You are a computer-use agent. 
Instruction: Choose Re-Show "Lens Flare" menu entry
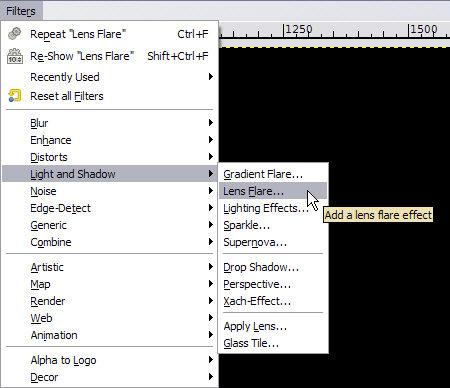click(x=110, y=56)
